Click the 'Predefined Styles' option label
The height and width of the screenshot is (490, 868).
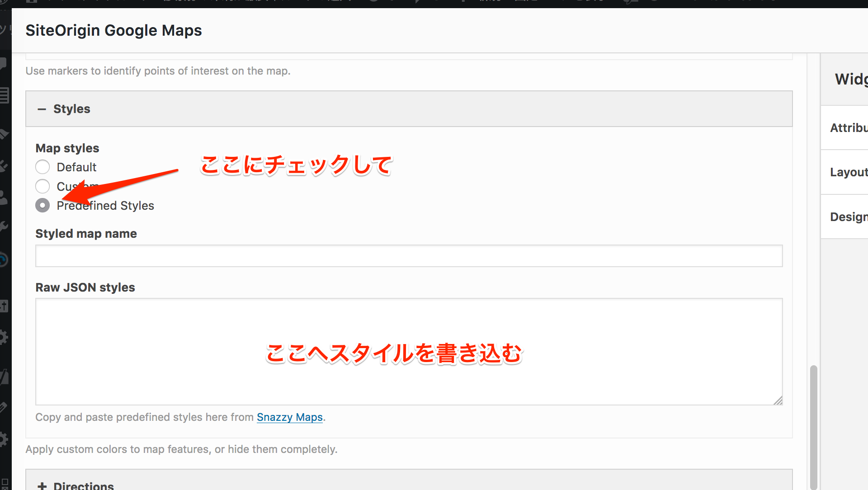pos(105,206)
